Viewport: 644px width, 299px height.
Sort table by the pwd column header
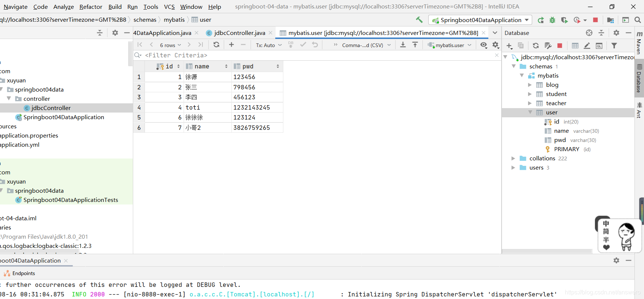[x=257, y=66]
